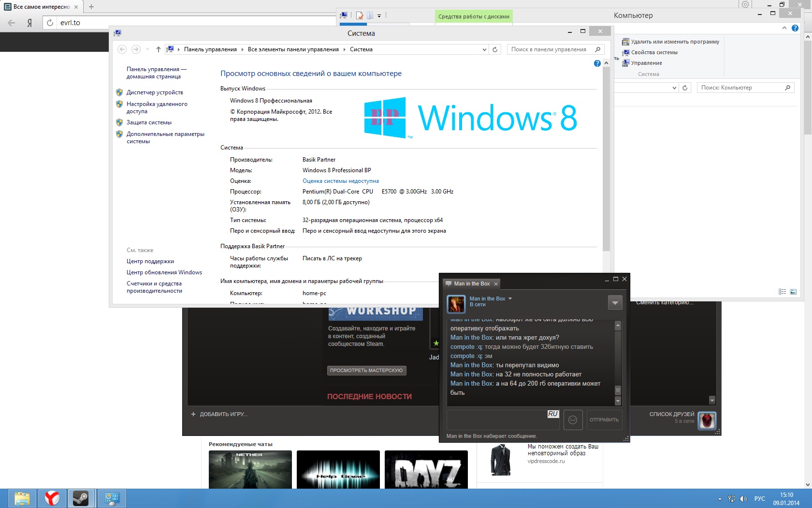Open recent locations dropdown in System window
The image size is (812, 508).
pos(147,49)
